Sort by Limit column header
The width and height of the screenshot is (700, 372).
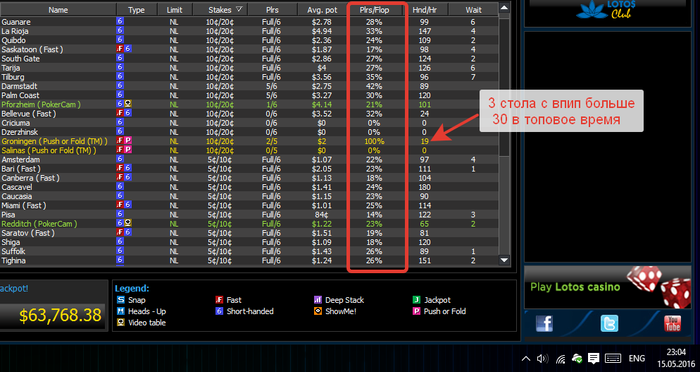tap(175, 10)
